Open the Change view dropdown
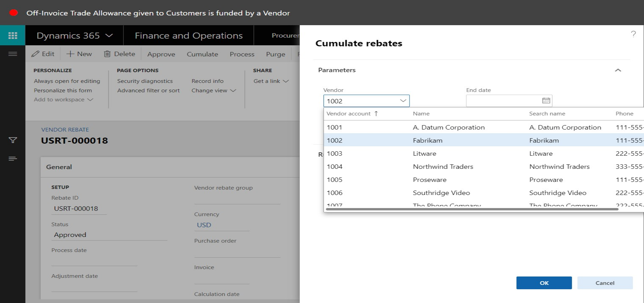Image resolution: width=644 pixels, height=303 pixels. pyautogui.click(x=214, y=91)
